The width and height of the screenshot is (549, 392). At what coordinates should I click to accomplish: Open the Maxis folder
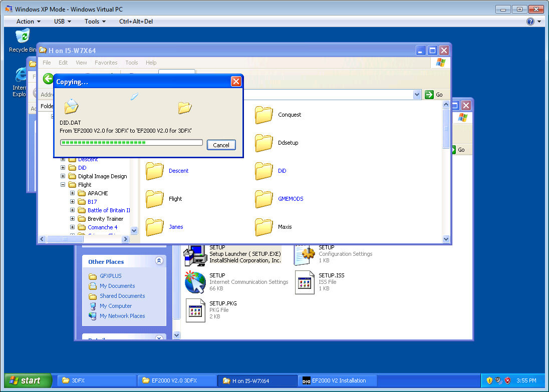tap(273, 227)
